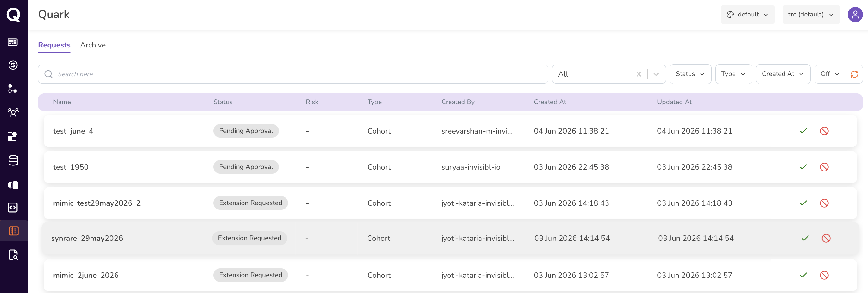
Task: Reject synrare_29may2026 with red ban icon
Action: pyautogui.click(x=826, y=239)
